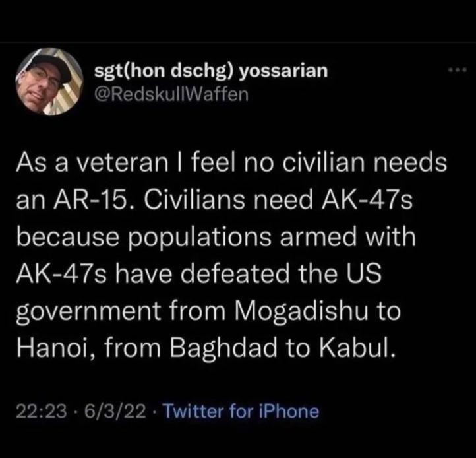Click the word Civilians in the second line
476x458 pixels.
pos(194,201)
